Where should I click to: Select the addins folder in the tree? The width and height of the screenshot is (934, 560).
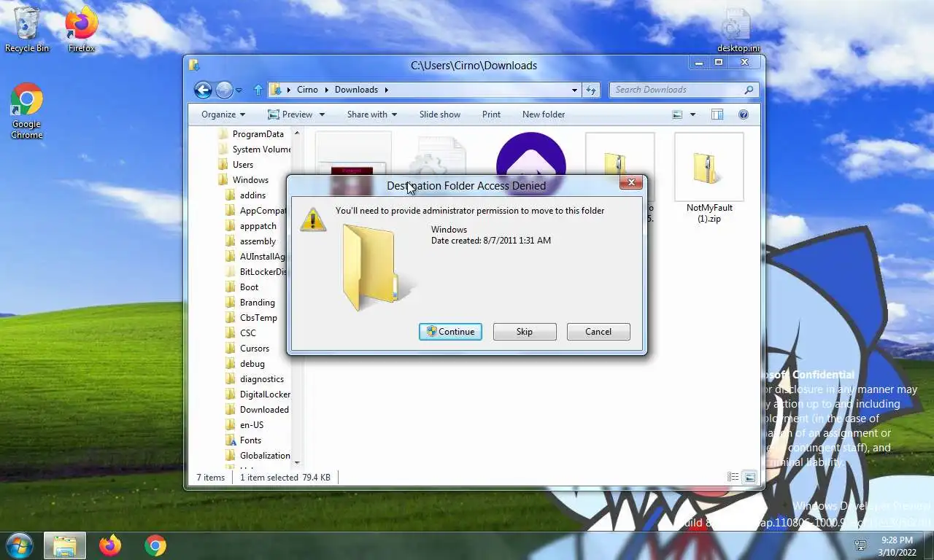tap(245, 195)
